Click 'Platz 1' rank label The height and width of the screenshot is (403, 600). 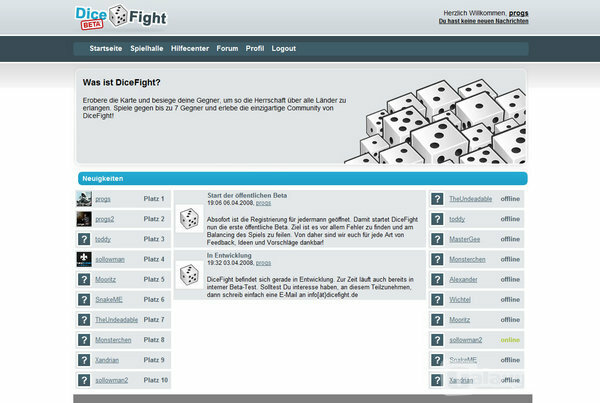[154, 199]
